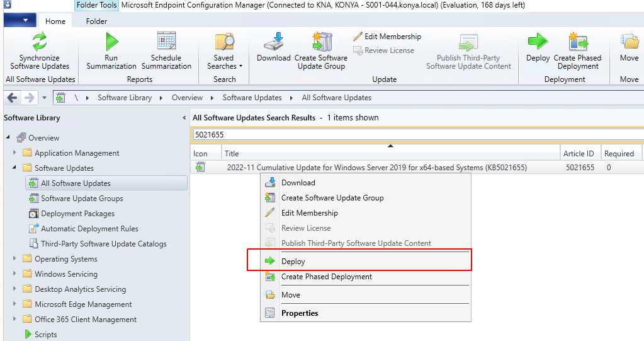Choose Publish Third-Party Software Update Content menu item
Screen dimensions: 644x341
tap(366, 243)
